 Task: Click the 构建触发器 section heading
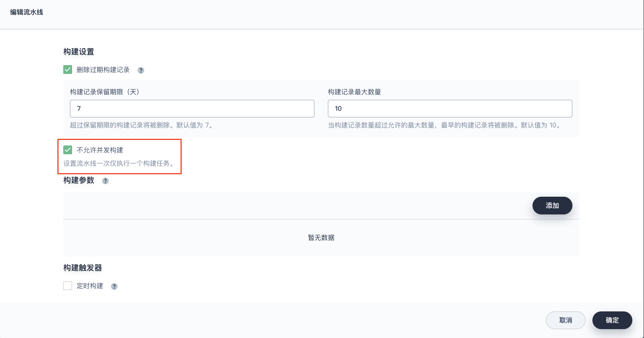[83, 268]
